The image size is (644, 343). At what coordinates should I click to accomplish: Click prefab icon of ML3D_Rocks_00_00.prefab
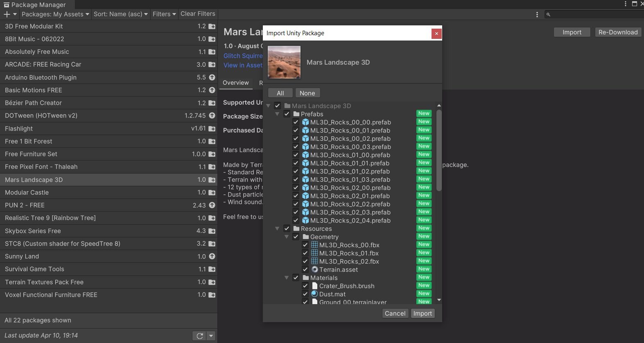tap(305, 122)
